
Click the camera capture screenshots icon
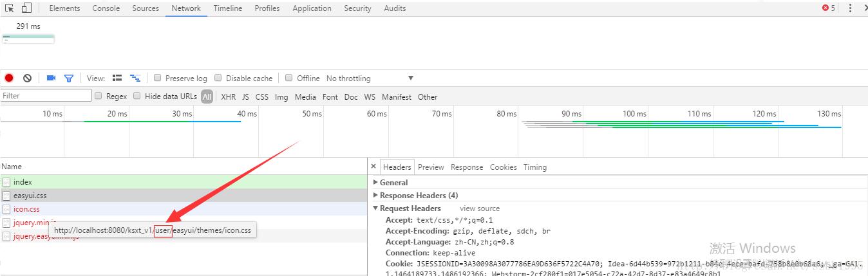pos(51,78)
